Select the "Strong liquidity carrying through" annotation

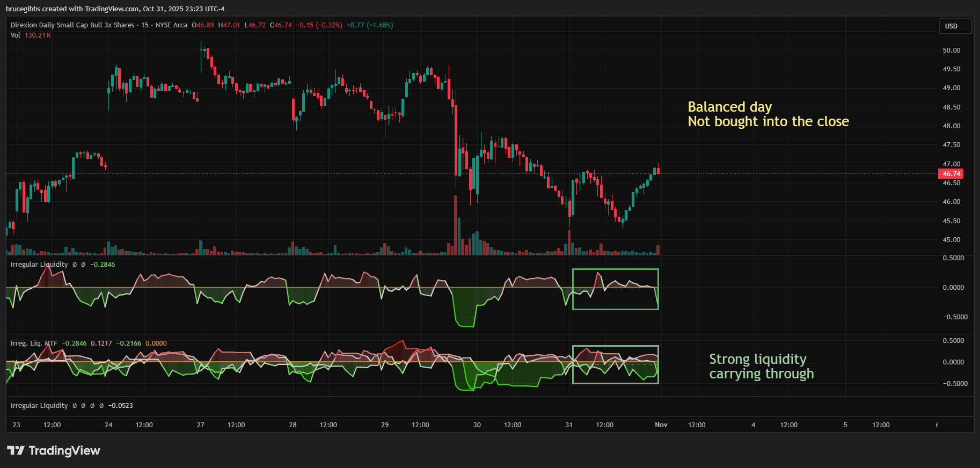tap(761, 367)
